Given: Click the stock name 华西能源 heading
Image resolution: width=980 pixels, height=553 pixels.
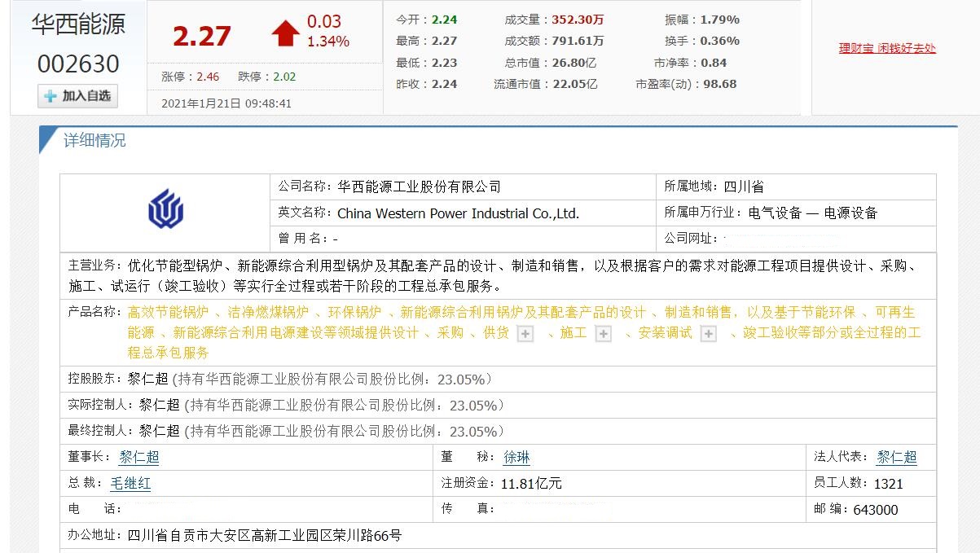Looking at the screenshot, I should point(78,24).
